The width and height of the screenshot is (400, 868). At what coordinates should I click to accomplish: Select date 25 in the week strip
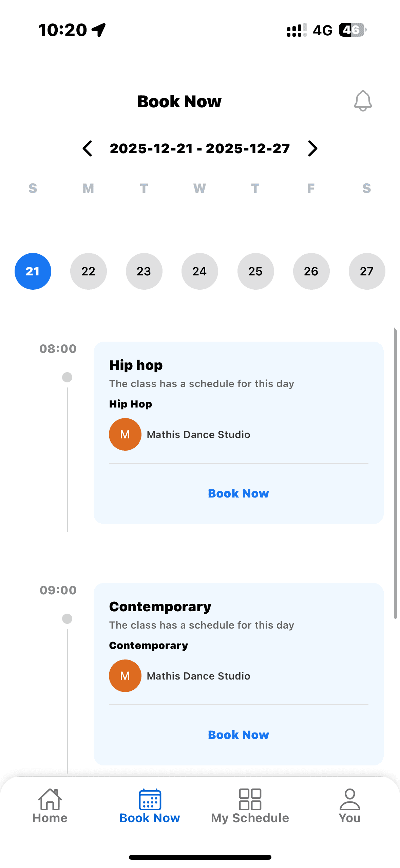[x=255, y=271]
